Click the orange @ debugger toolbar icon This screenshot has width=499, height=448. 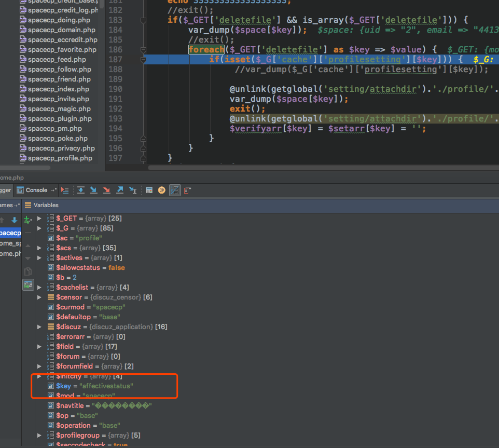[161, 190]
